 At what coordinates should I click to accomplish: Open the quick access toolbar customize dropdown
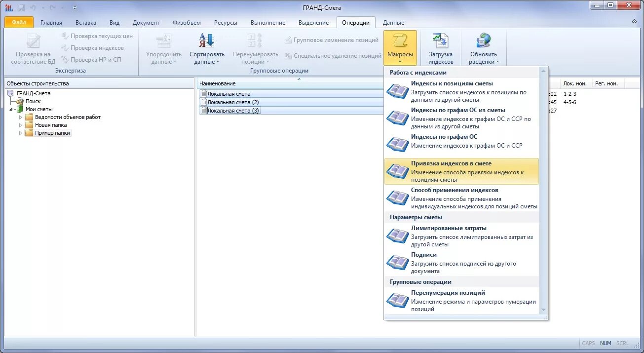tap(75, 8)
